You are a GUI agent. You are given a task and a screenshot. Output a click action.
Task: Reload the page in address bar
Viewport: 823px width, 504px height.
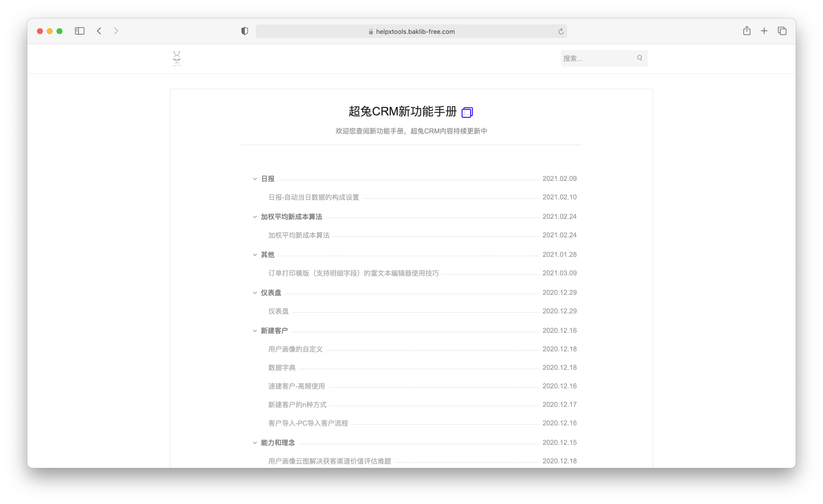561,31
